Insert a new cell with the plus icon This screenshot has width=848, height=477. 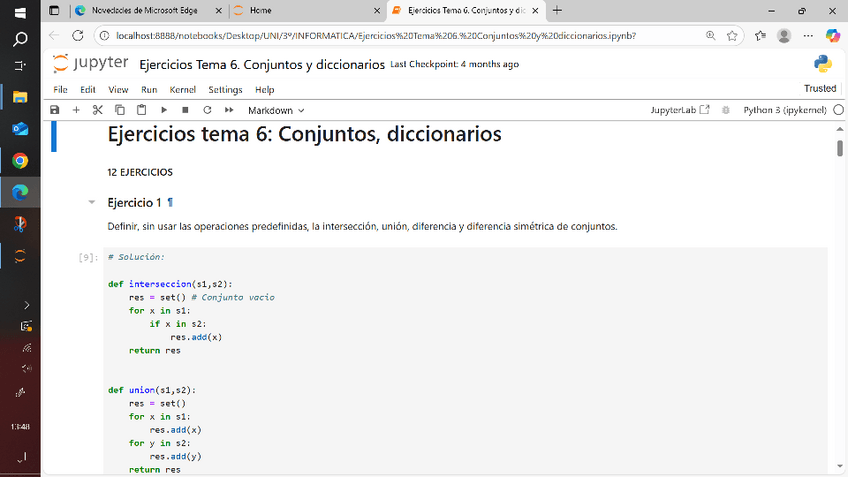[x=76, y=110]
